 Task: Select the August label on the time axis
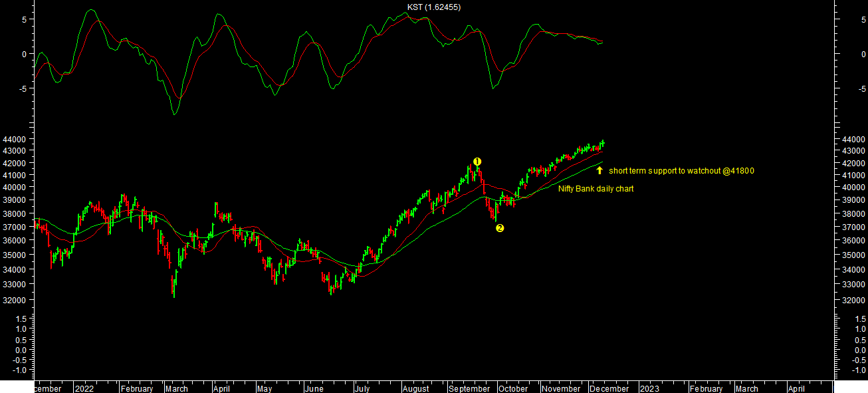(x=416, y=389)
